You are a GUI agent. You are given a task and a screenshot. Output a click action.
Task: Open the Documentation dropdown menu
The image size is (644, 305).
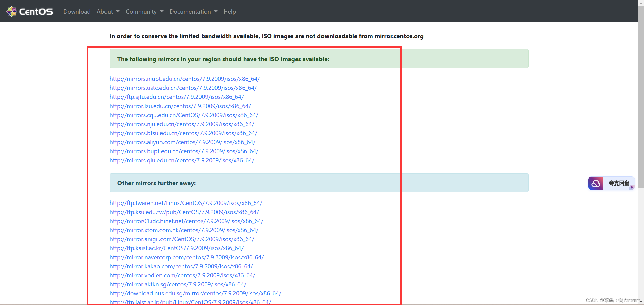coord(193,12)
